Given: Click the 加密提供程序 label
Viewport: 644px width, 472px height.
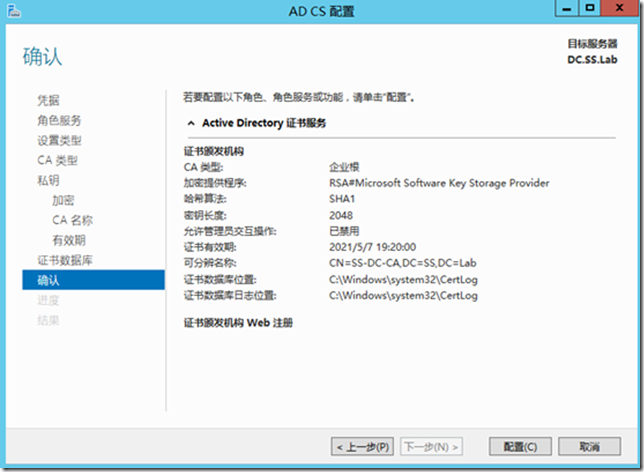Looking at the screenshot, I should [215, 183].
